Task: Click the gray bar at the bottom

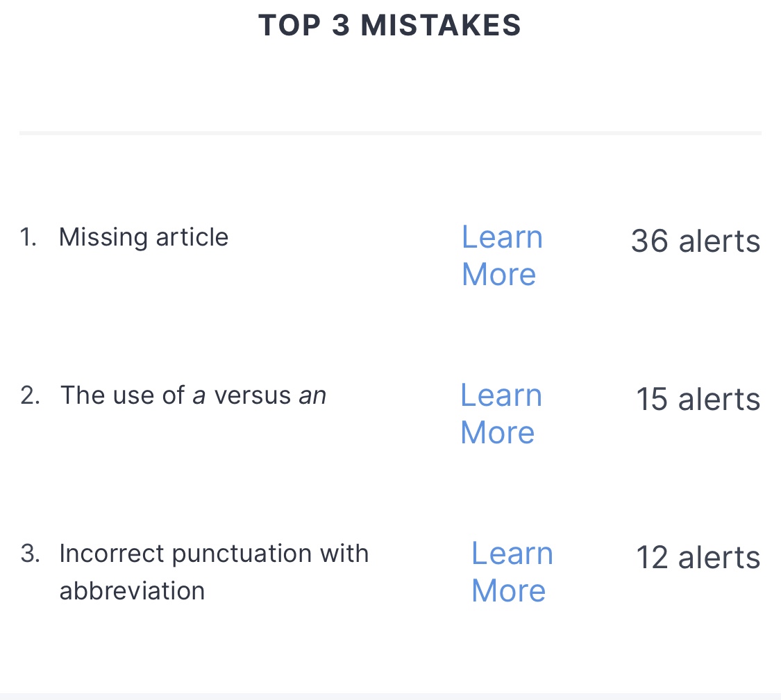Action: tap(390, 696)
